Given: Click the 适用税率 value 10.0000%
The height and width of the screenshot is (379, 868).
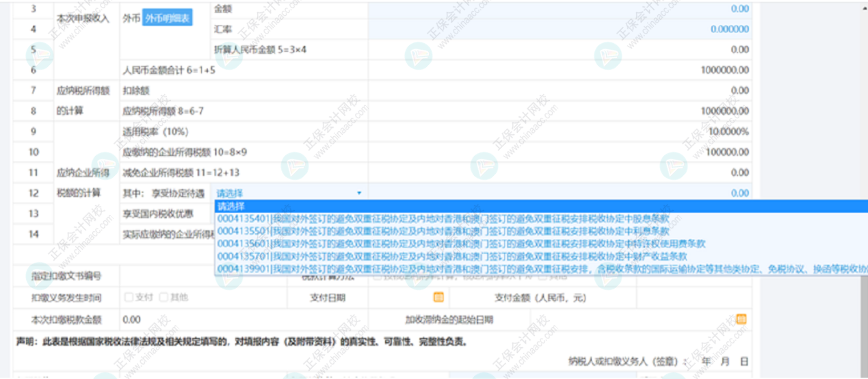Looking at the screenshot, I should (729, 131).
